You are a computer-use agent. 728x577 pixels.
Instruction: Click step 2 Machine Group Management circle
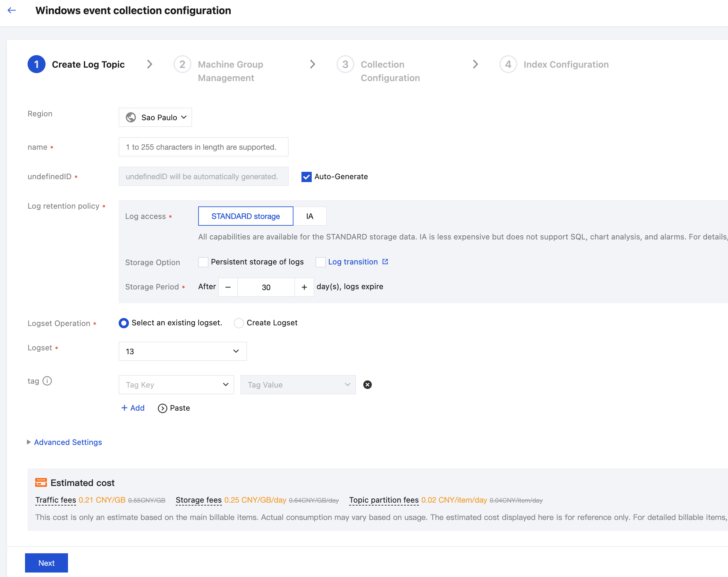pyautogui.click(x=182, y=64)
